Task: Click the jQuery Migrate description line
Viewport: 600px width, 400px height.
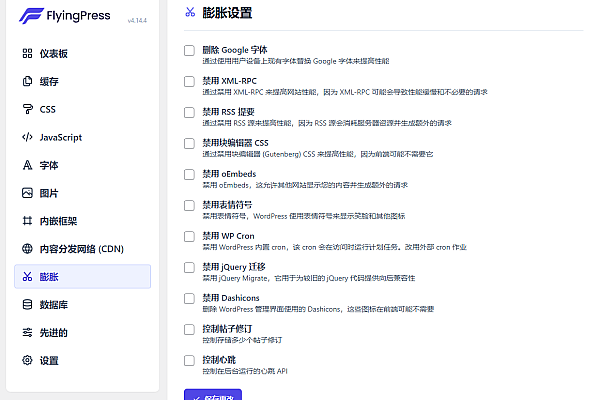Action: [308, 278]
